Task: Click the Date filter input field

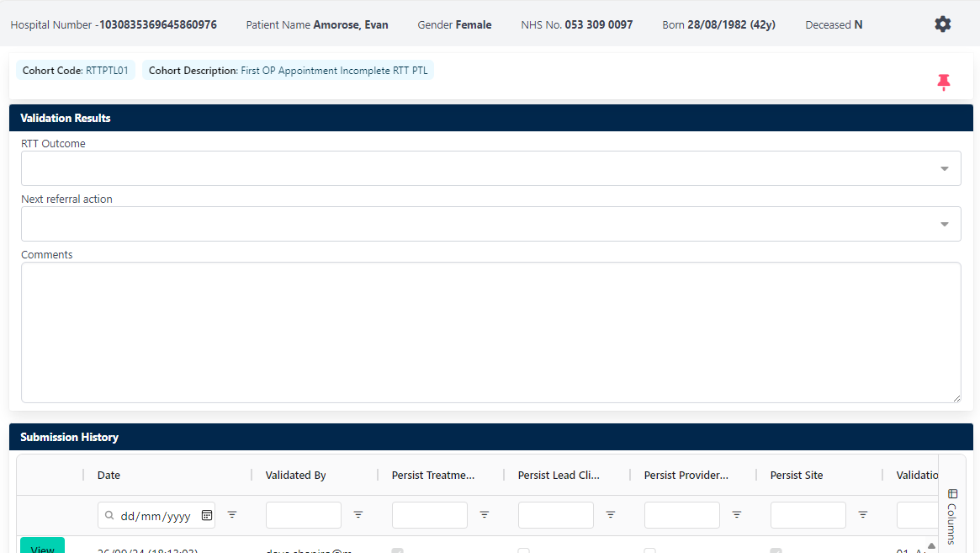Action: click(x=156, y=515)
